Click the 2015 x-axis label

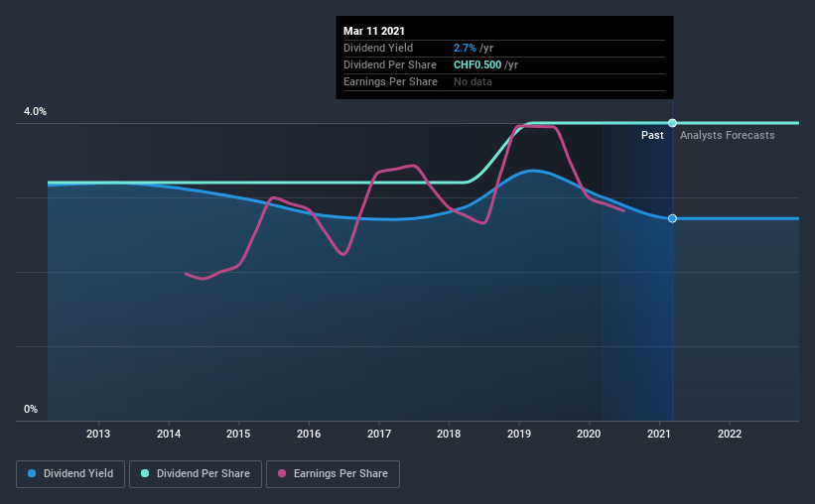tap(238, 434)
